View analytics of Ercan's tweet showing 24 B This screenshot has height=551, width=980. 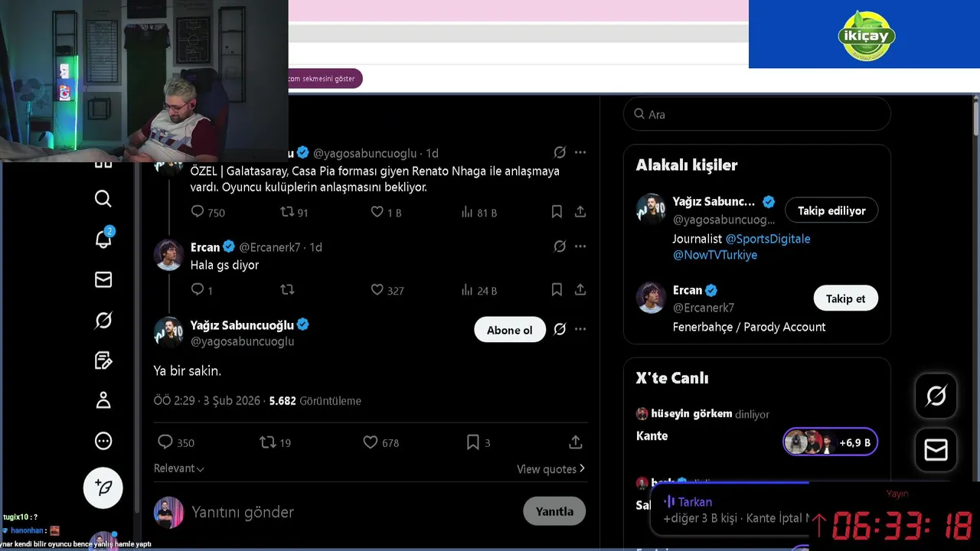coord(467,290)
